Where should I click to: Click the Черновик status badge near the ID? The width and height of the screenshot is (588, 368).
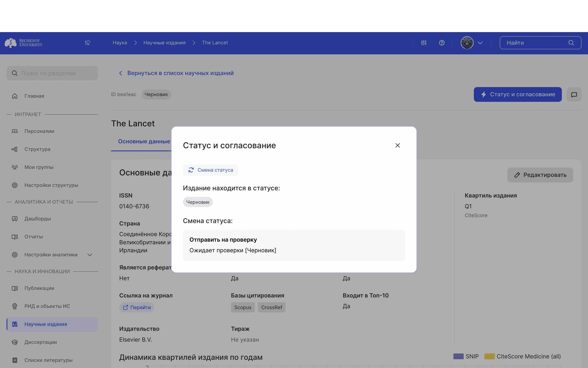(x=156, y=94)
